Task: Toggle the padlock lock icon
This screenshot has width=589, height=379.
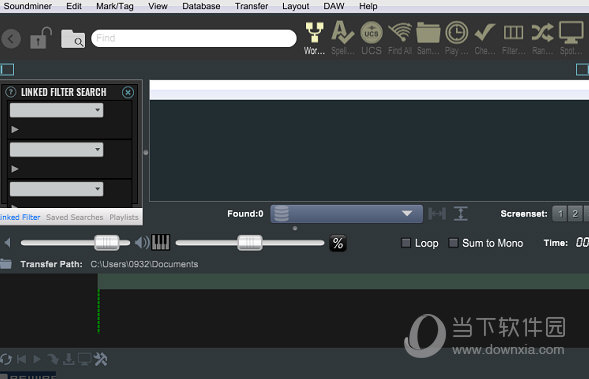Action: (x=40, y=38)
